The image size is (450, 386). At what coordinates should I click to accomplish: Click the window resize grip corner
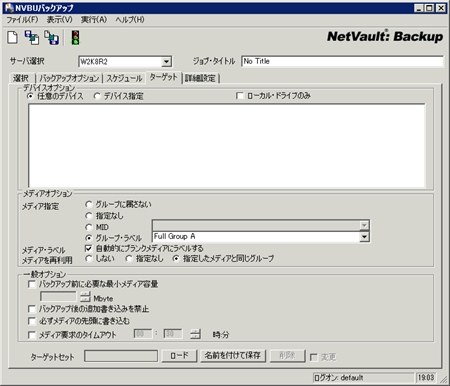point(443,379)
